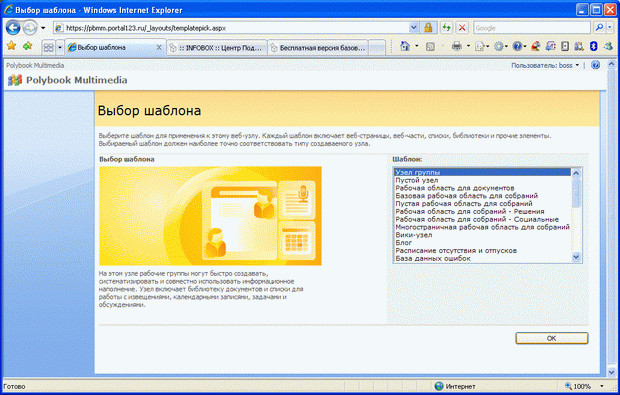
Task: Click the RSS Feeds icon
Action: tap(430, 47)
